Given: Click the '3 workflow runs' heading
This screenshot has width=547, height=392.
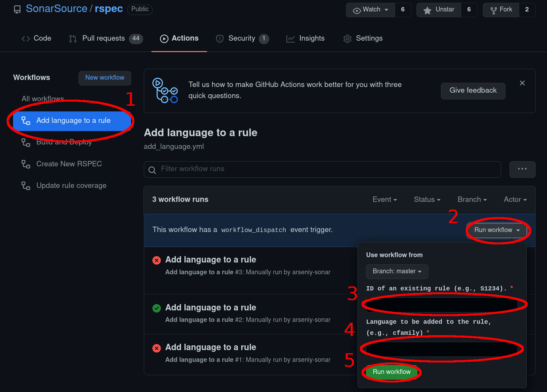Looking at the screenshot, I should (180, 199).
